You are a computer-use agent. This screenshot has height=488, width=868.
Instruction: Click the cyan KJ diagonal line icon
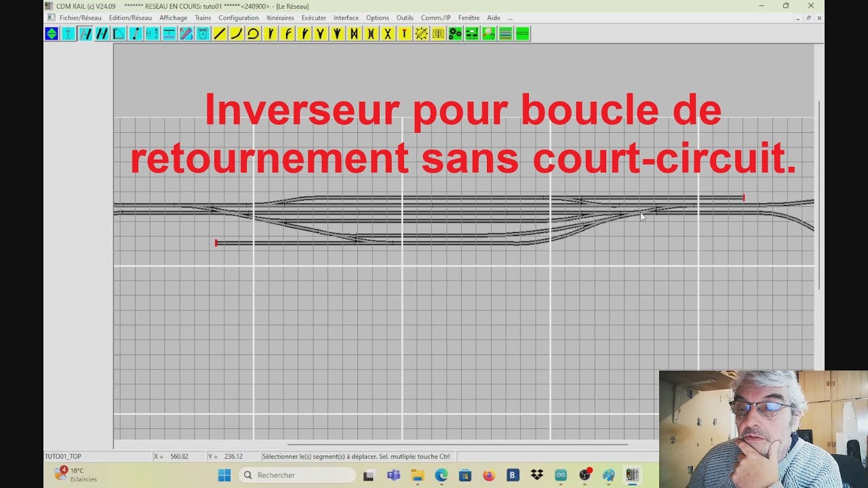tap(186, 34)
